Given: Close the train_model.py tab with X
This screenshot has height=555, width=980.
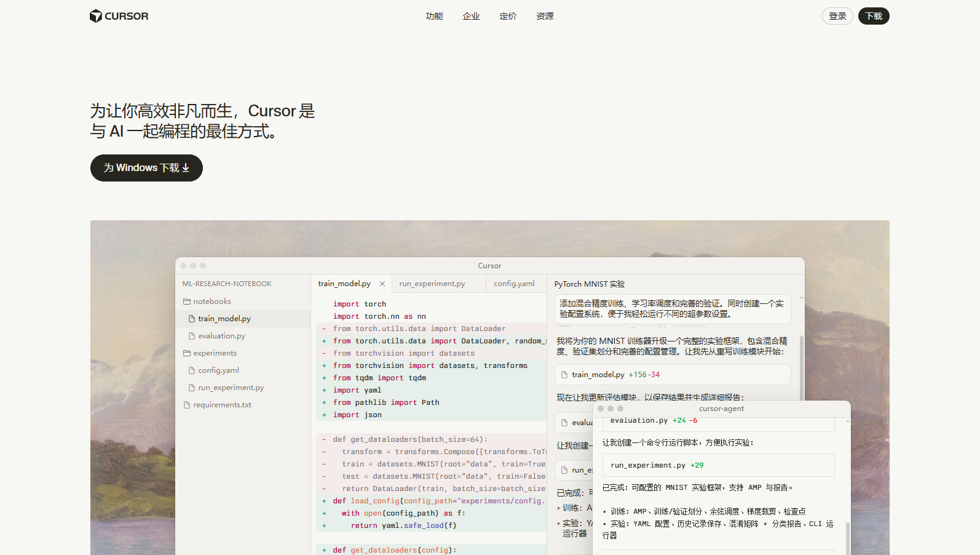Looking at the screenshot, I should click(382, 284).
